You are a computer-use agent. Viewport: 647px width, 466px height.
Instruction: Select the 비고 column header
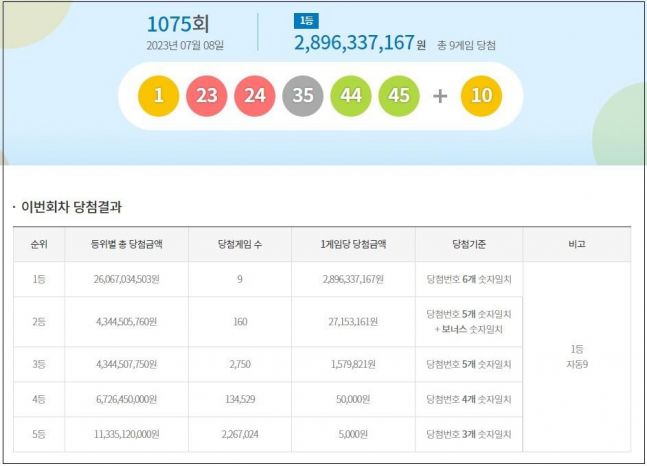[x=577, y=244]
